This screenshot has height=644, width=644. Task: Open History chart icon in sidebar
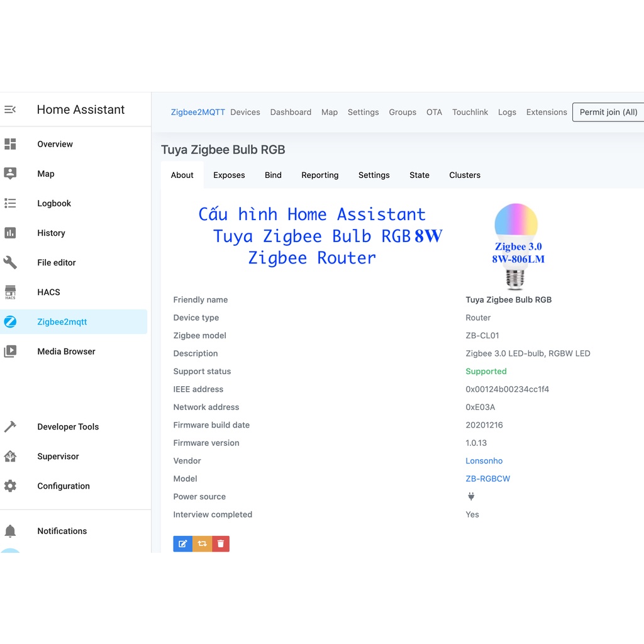pos(10,233)
